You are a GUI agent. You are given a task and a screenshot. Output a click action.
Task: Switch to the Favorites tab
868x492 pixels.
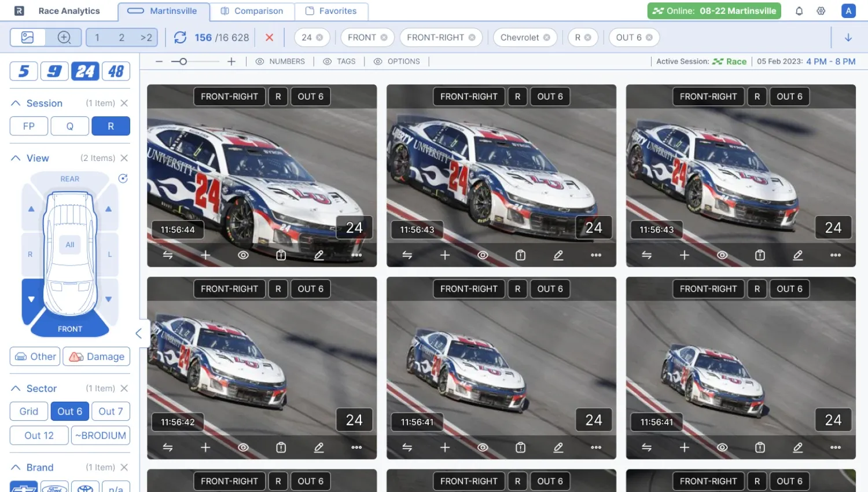click(x=331, y=11)
